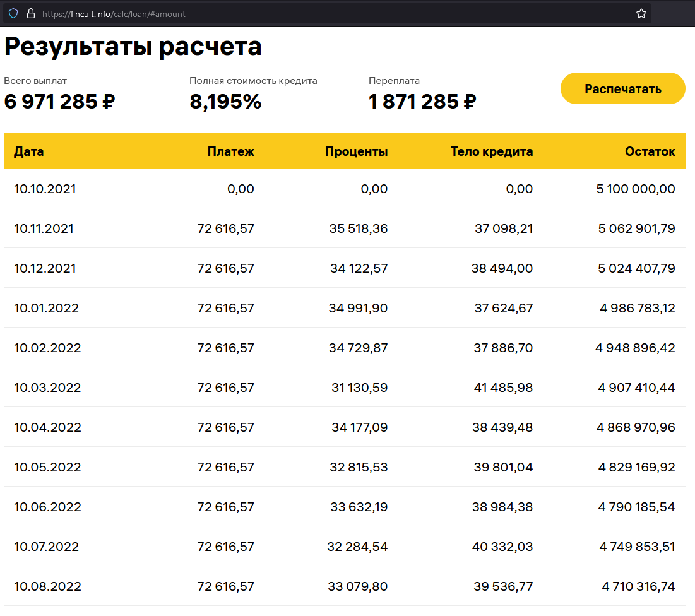The image size is (695, 616).
Task: Click the Распечатать button
Action: pos(623,88)
